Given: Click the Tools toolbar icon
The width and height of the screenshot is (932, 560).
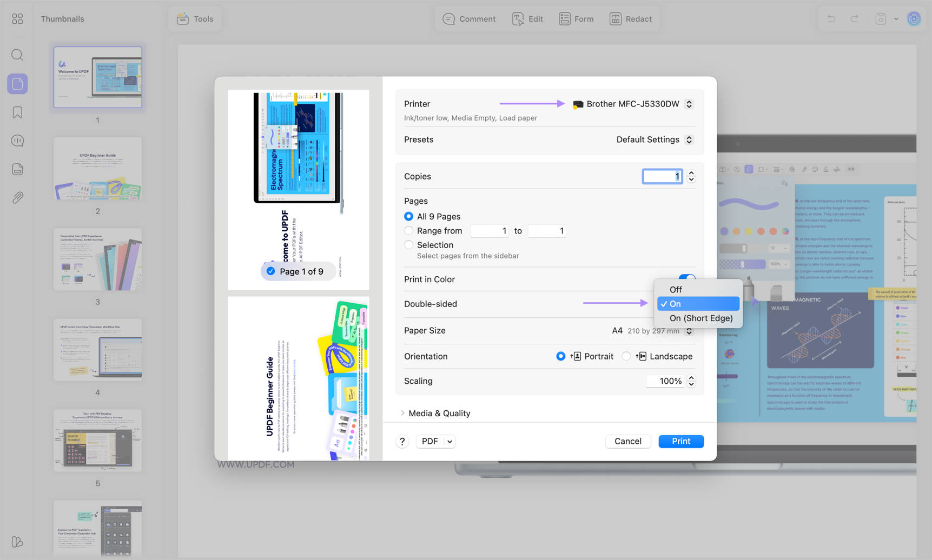Looking at the screenshot, I should click(183, 18).
